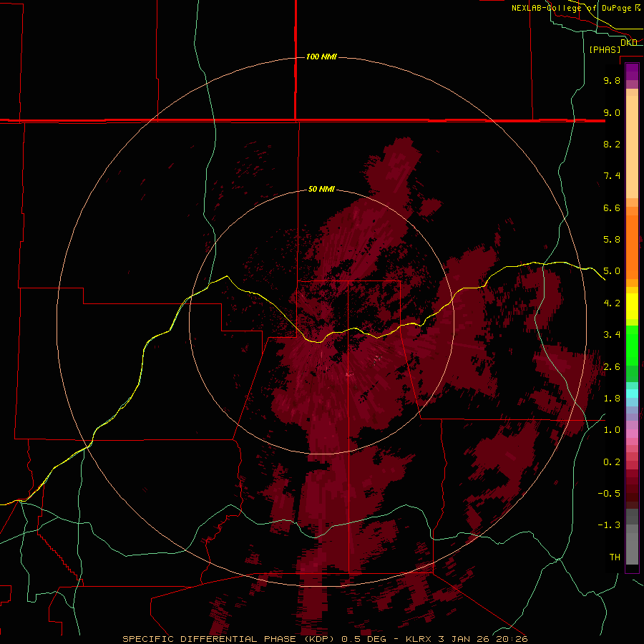Select the 9.0 value on the color scale
The height and width of the screenshot is (644, 644).
pyautogui.click(x=612, y=112)
